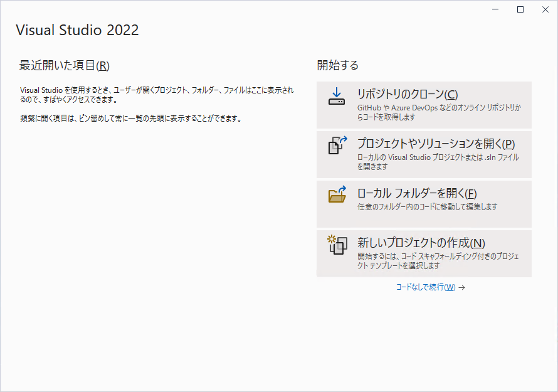The image size is (558, 392).
Task: Close the Visual Studio 2022 start window
Action: click(x=545, y=9)
